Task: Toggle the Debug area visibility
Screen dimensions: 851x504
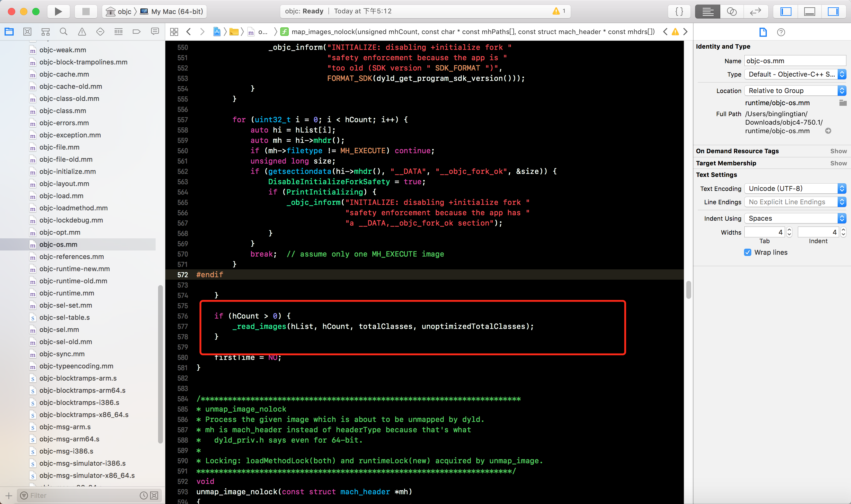Action: click(810, 12)
